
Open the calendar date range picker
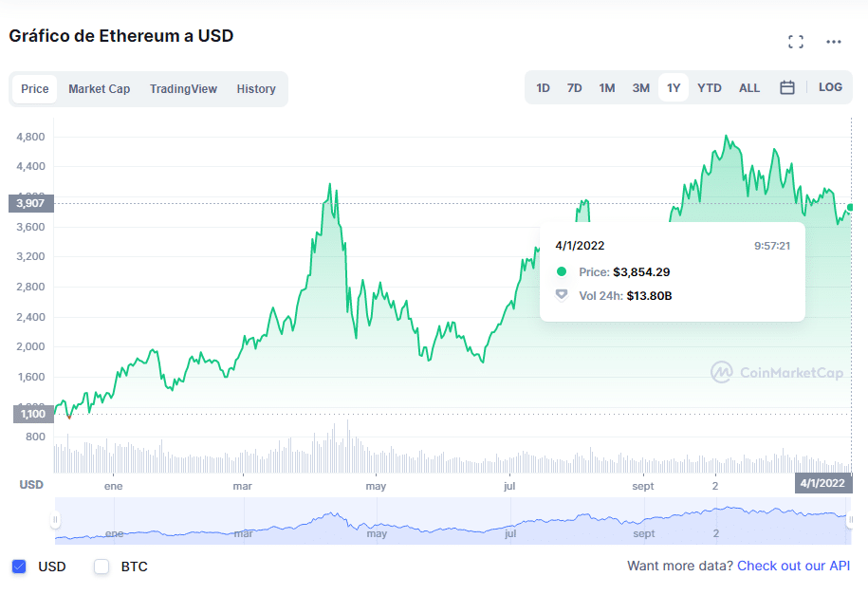pos(786,87)
